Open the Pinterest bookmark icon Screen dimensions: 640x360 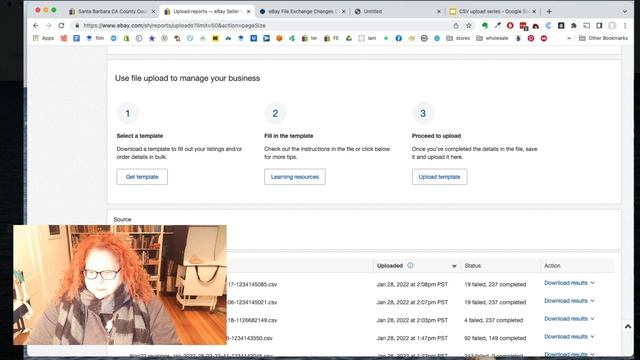pyautogui.click(x=531, y=38)
